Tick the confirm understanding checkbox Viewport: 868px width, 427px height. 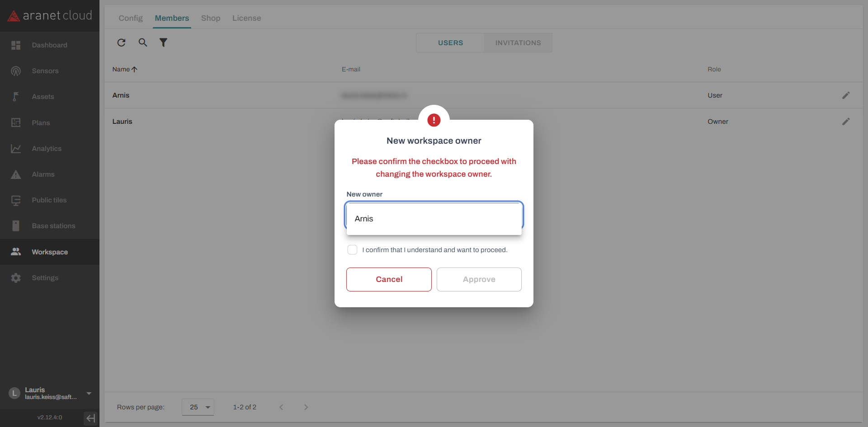352,250
